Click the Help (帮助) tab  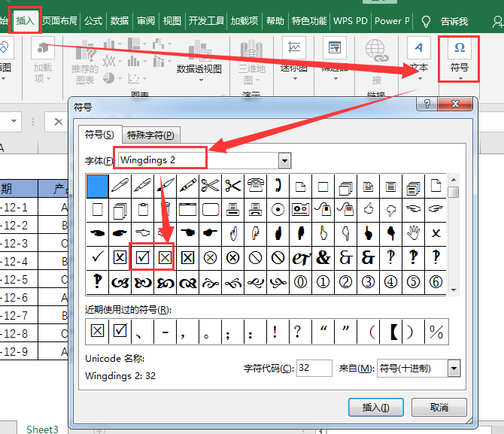pos(275,21)
